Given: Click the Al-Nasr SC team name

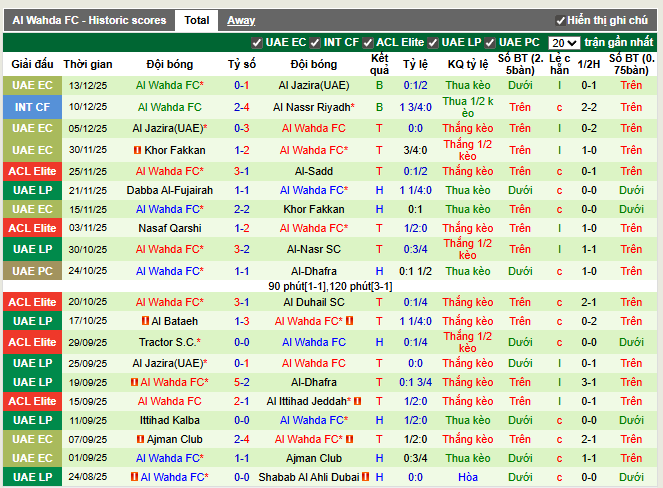Looking at the screenshot, I should click(314, 249).
